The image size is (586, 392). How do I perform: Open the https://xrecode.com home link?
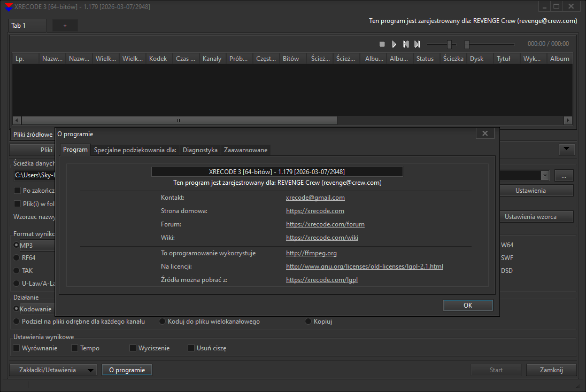pos(315,211)
